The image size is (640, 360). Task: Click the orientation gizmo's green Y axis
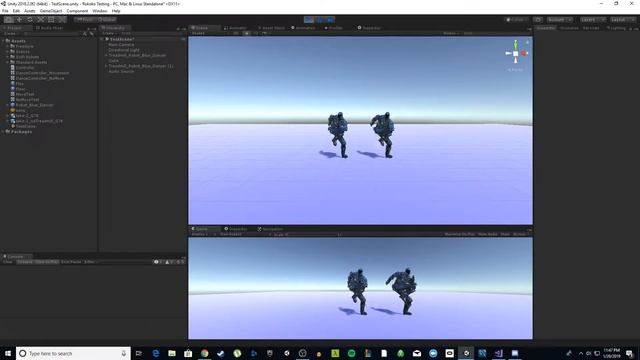(x=516, y=44)
